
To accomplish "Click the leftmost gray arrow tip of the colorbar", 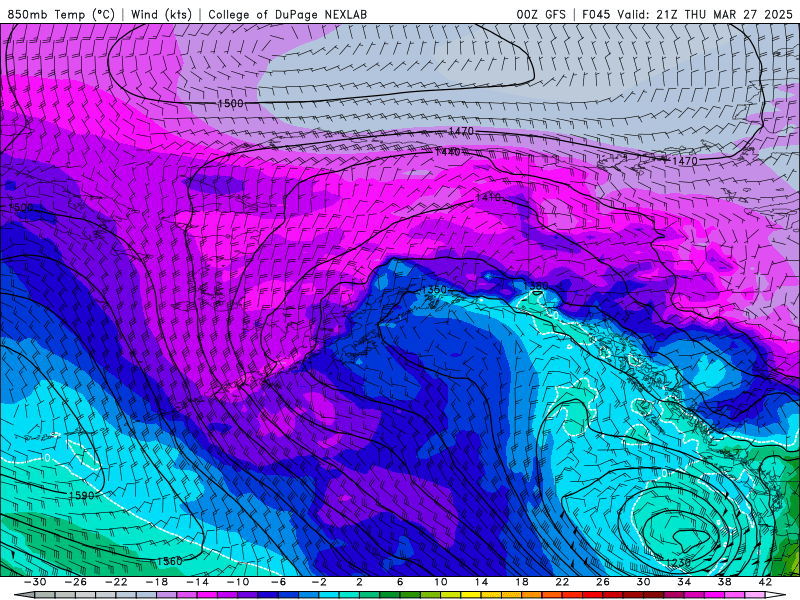I will coord(23,595).
